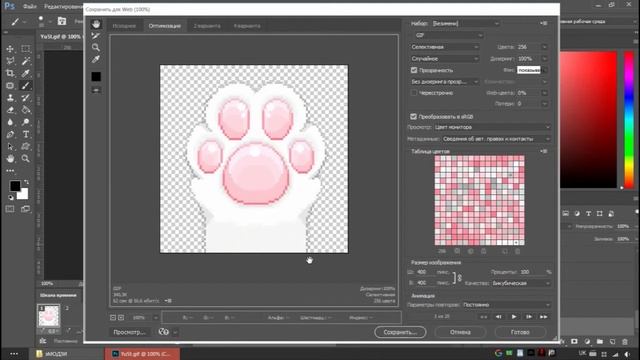Go to the next animation frame

(x=529, y=317)
